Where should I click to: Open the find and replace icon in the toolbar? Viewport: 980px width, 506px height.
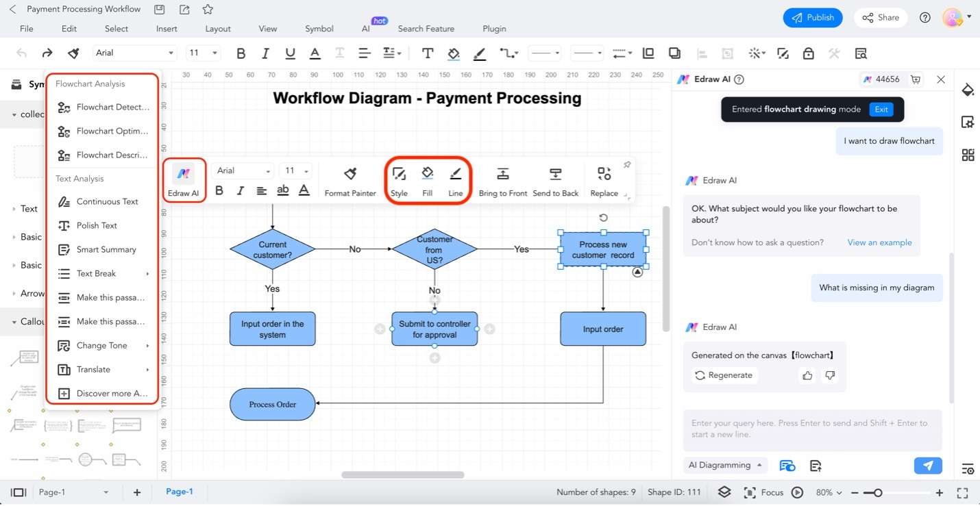pos(861,53)
